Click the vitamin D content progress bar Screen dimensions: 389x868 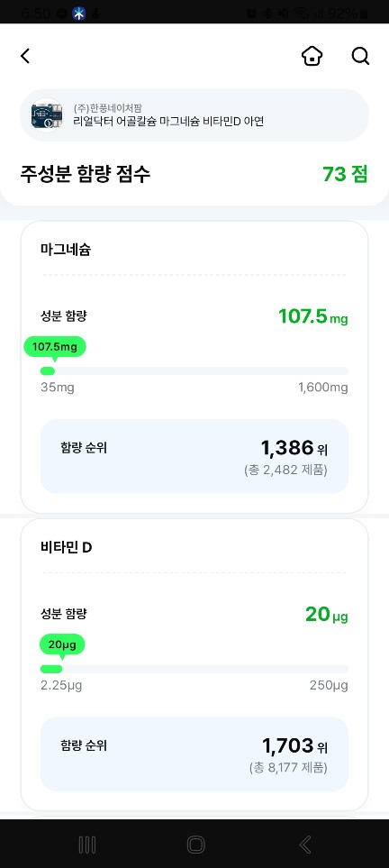pos(194,669)
